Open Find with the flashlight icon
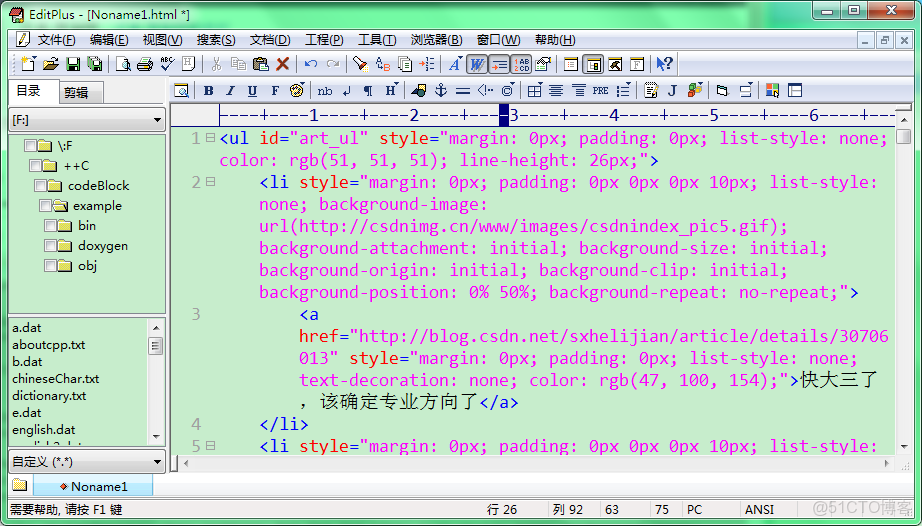Viewport: 922px width, 526px height. (360, 63)
